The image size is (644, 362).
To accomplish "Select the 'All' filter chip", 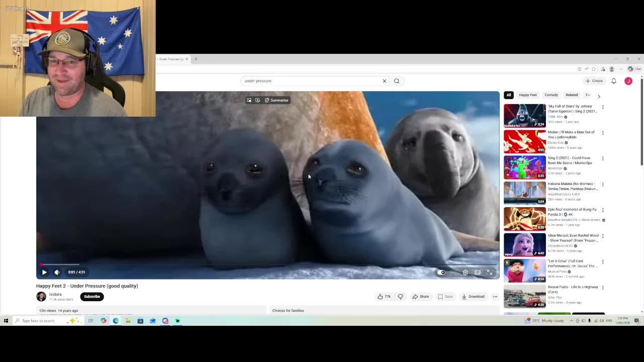I will click(x=509, y=95).
